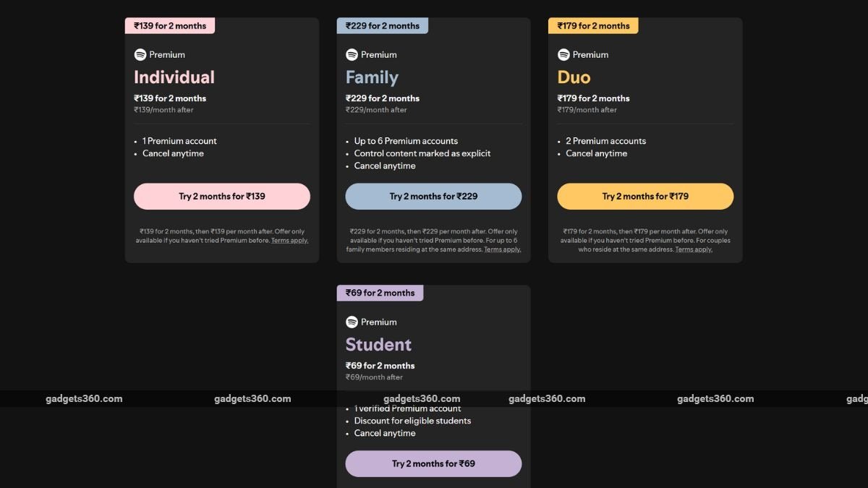This screenshot has height=488, width=868.
Task: Open Terms apply link under Family plan
Action: [503, 249]
